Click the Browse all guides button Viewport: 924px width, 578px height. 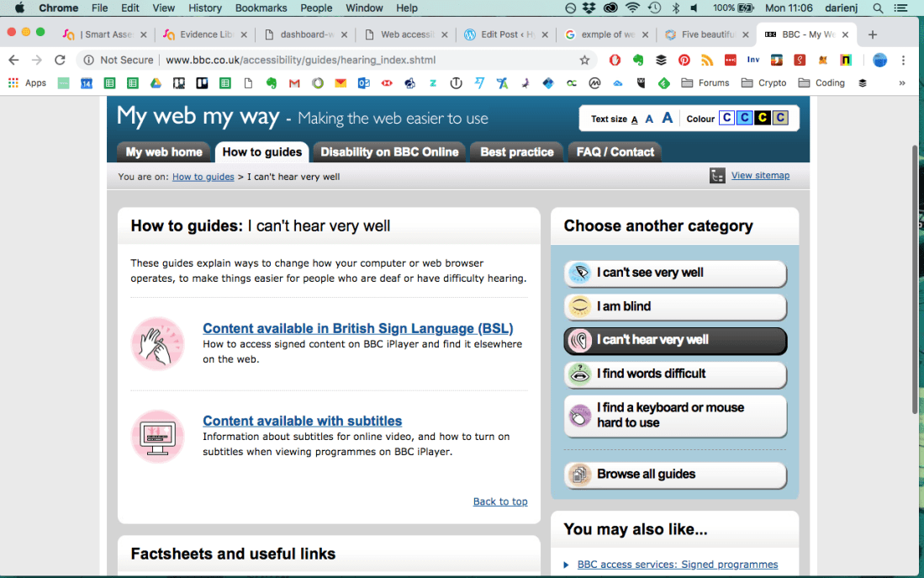click(x=675, y=475)
